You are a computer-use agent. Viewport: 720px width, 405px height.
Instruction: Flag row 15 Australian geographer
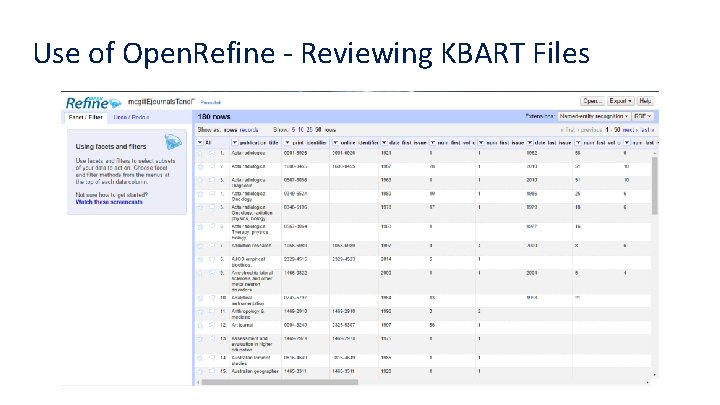click(212, 371)
